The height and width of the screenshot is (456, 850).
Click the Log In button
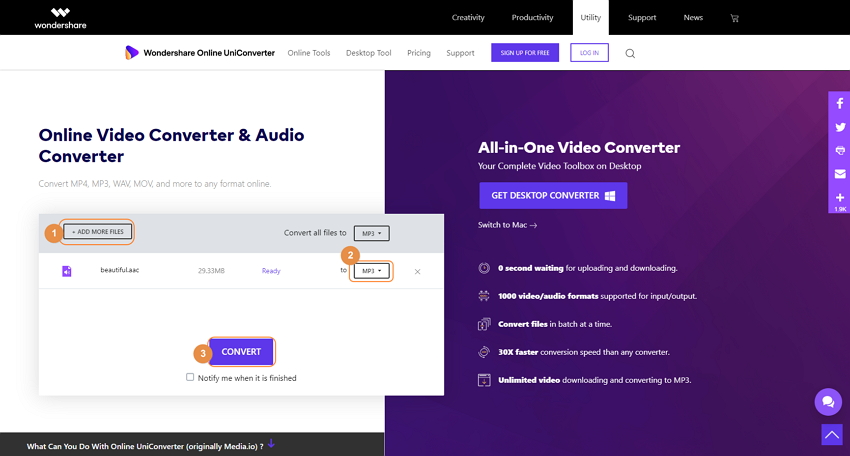pyautogui.click(x=589, y=53)
